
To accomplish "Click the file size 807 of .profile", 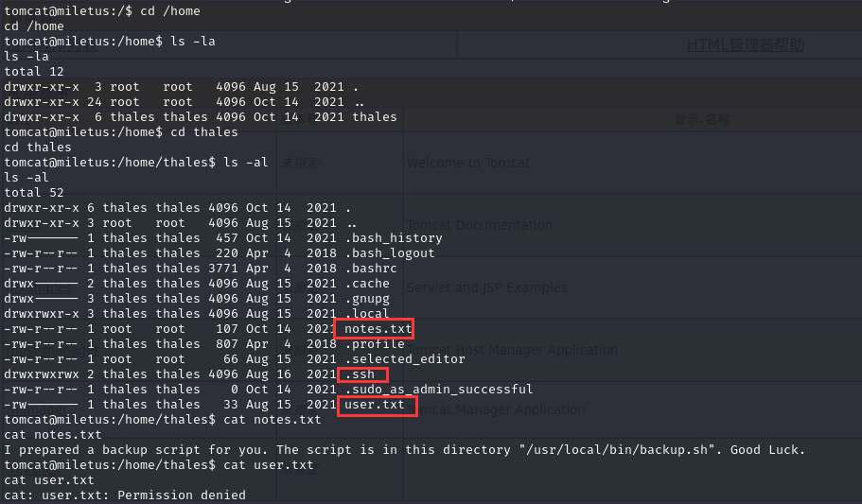I will point(227,344).
